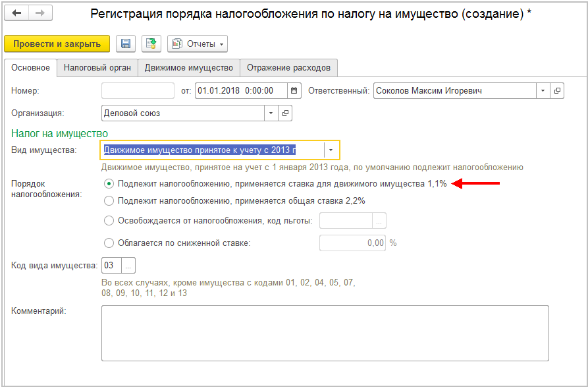Post the document with the green sheet icon
Viewport: 588px width, 387px height.
151,44
